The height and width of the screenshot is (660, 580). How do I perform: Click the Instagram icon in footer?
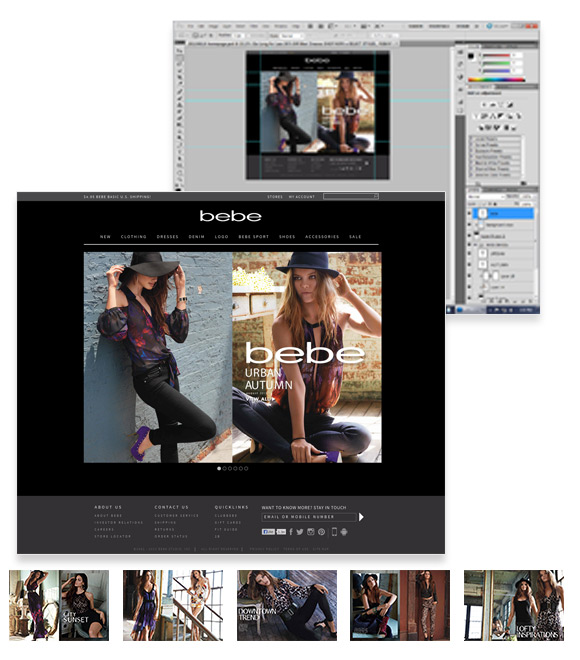coord(311,532)
